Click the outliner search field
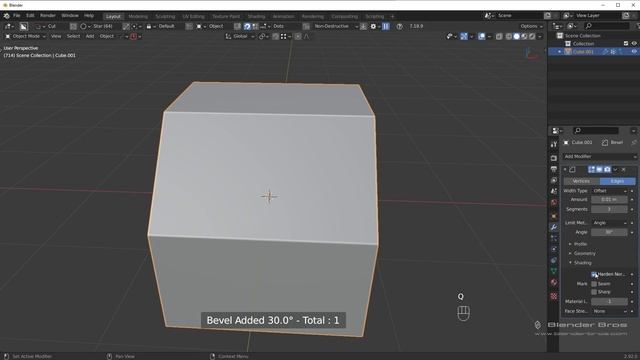This screenshot has width=640, height=360. (x=607, y=26)
